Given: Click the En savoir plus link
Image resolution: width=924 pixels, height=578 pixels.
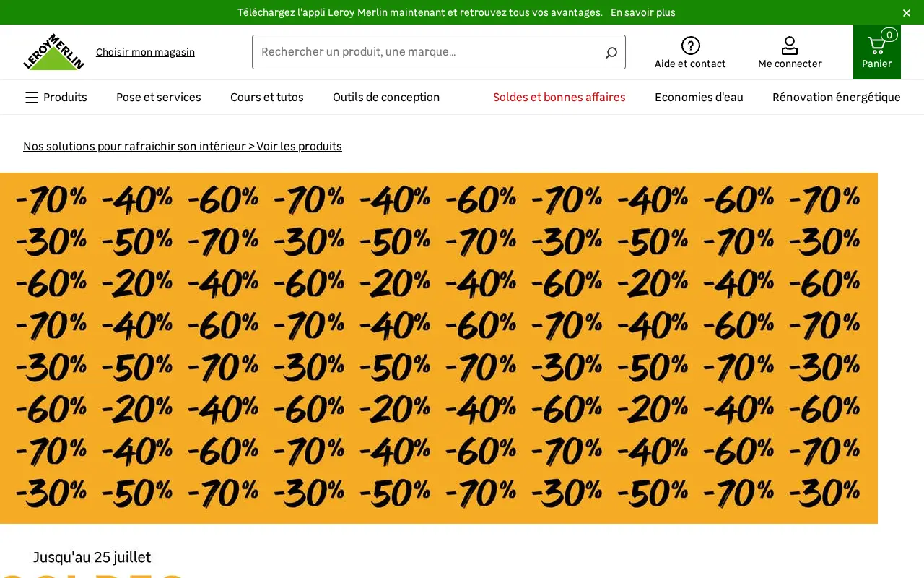Looking at the screenshot, I should click(x=643, y=12).
